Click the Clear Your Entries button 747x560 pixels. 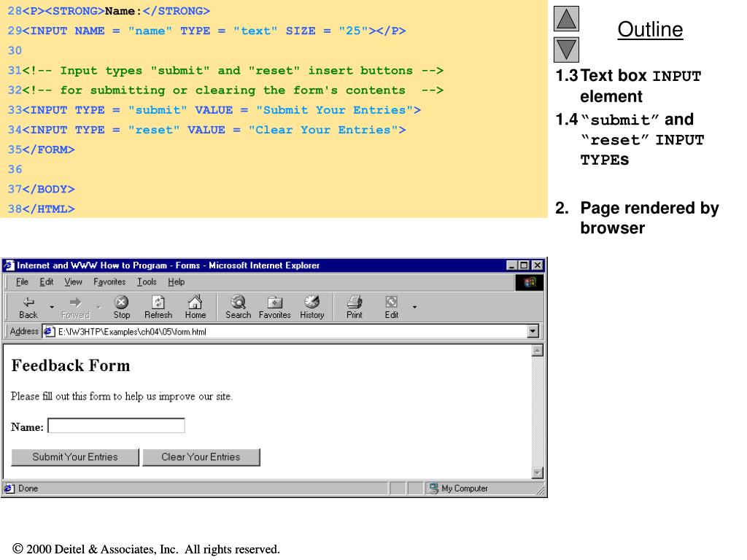201,457
